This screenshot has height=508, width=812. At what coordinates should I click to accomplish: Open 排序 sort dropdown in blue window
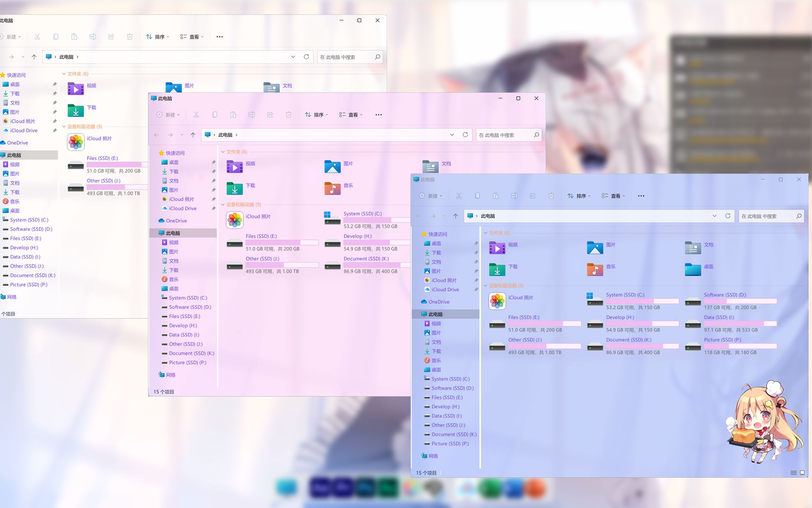tap(579, 196)
